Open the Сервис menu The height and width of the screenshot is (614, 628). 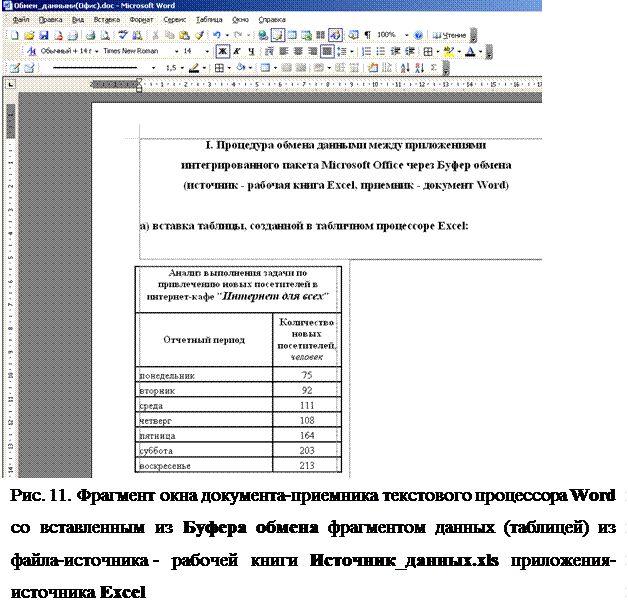click(175, 20)
